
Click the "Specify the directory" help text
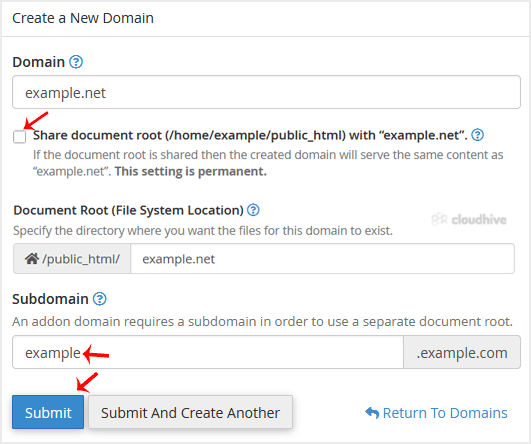pyautogui.click(x=203, y=231)
